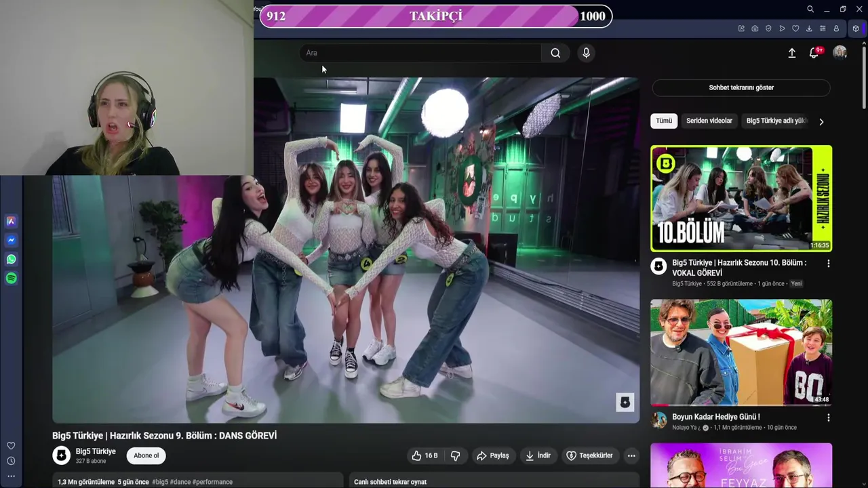Restore down the browser window

(843, 9)
